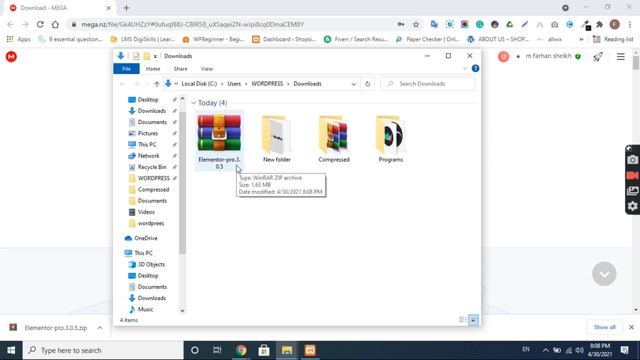Click Show all downloads
This screenshot has height=360, width=640.
604,327
